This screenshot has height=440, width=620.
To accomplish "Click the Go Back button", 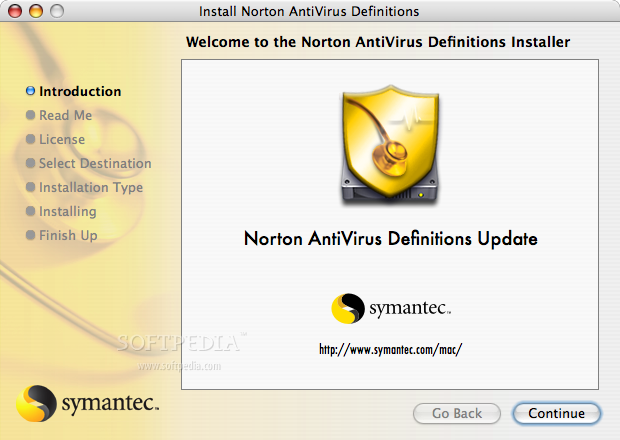I will click(x=457, y=413).
